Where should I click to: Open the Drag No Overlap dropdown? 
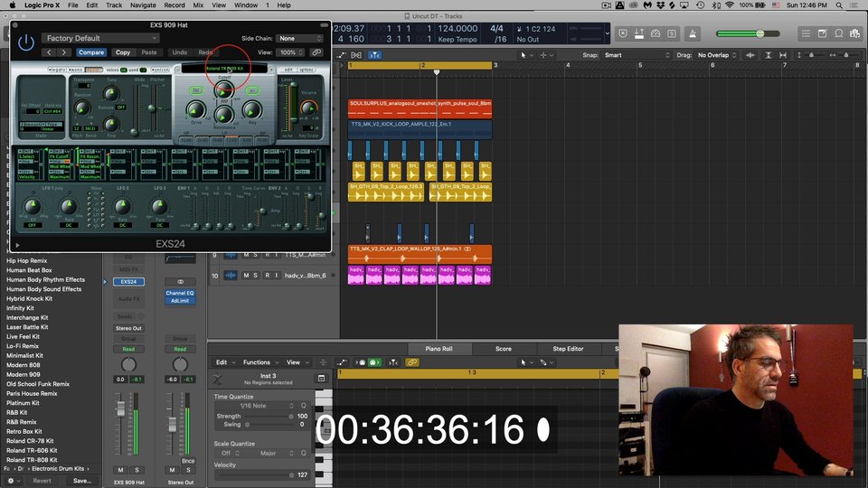(717, 55)
